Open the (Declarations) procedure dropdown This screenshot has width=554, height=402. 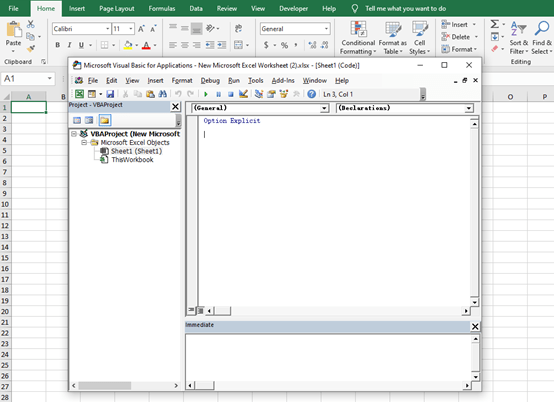click(x=469, y=108)
